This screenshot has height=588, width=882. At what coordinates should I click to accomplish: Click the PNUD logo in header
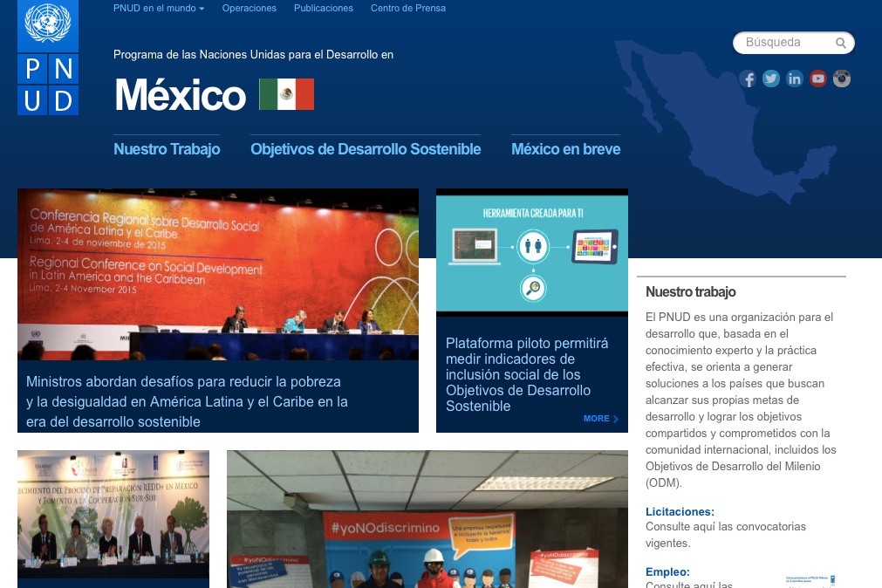(48, 58)
